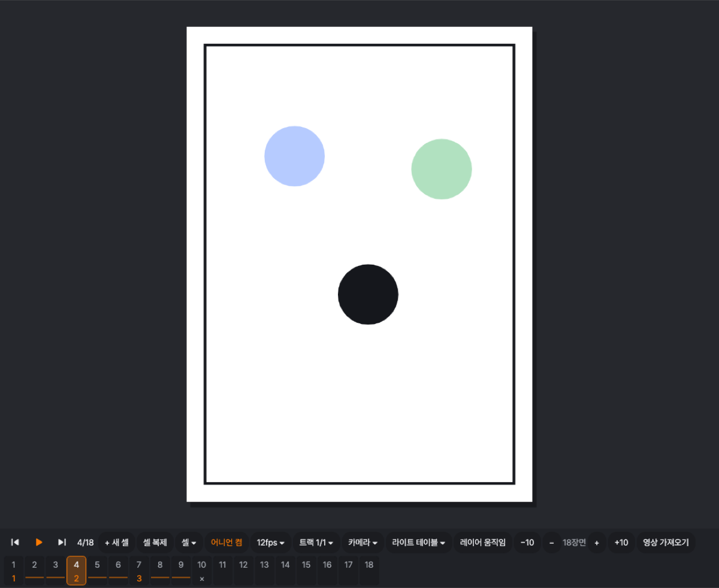Play the animation

coord(39,542)
